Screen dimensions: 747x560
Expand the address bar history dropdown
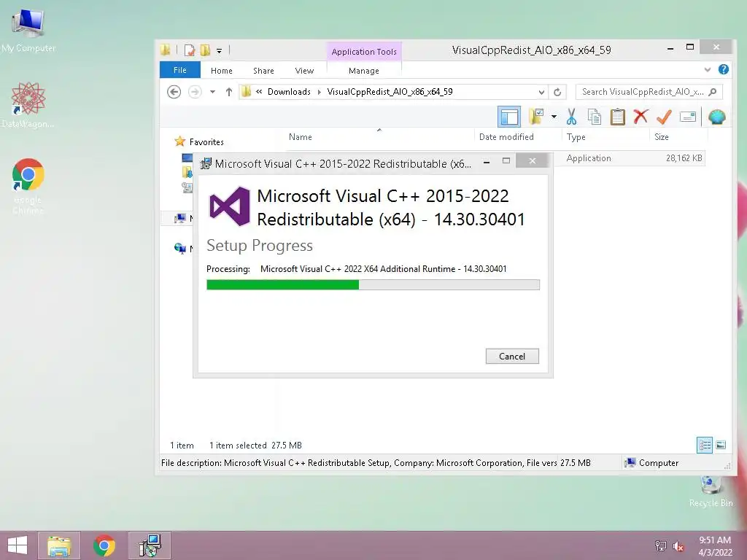(x=541, y=92)
